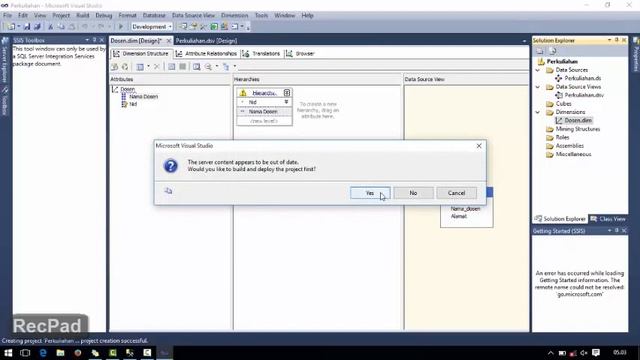
Task: Open the Database menu
Action: pos(154,16)
